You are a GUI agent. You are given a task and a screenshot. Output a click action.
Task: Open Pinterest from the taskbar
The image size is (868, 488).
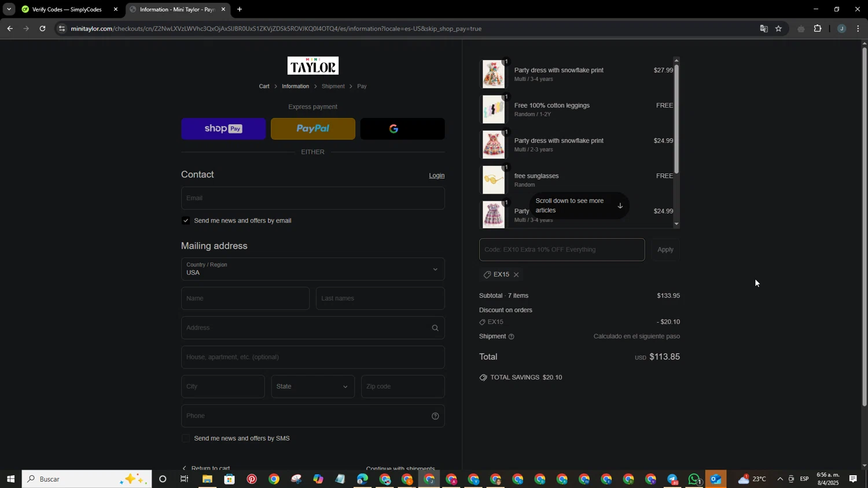[252, 479]
